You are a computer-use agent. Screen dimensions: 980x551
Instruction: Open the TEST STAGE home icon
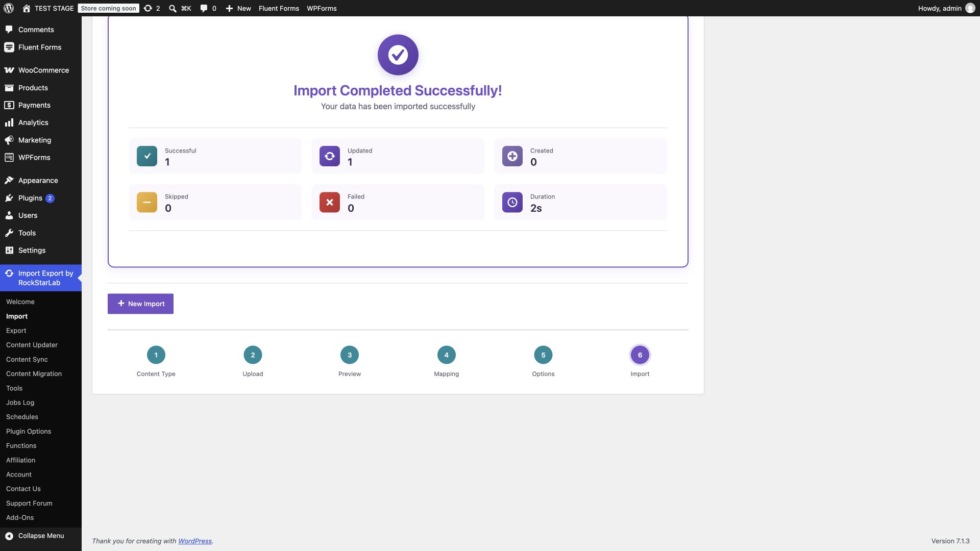coord(27,8)
